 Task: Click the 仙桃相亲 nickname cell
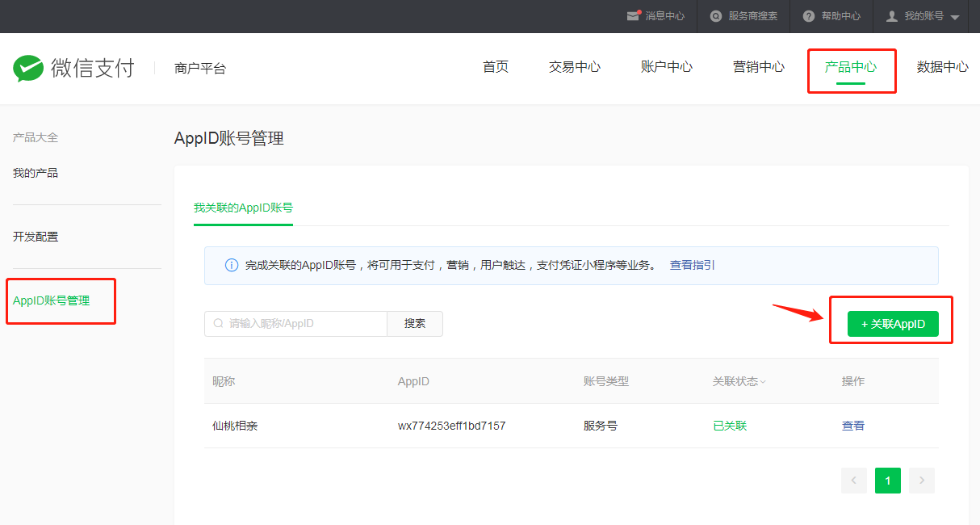235,426
